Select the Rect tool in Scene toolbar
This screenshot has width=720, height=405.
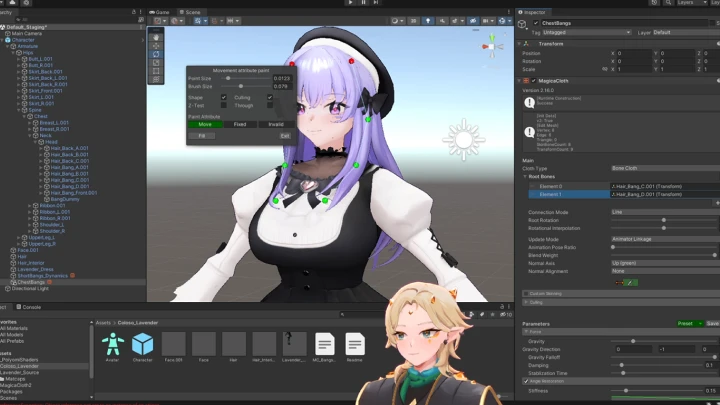156,71
